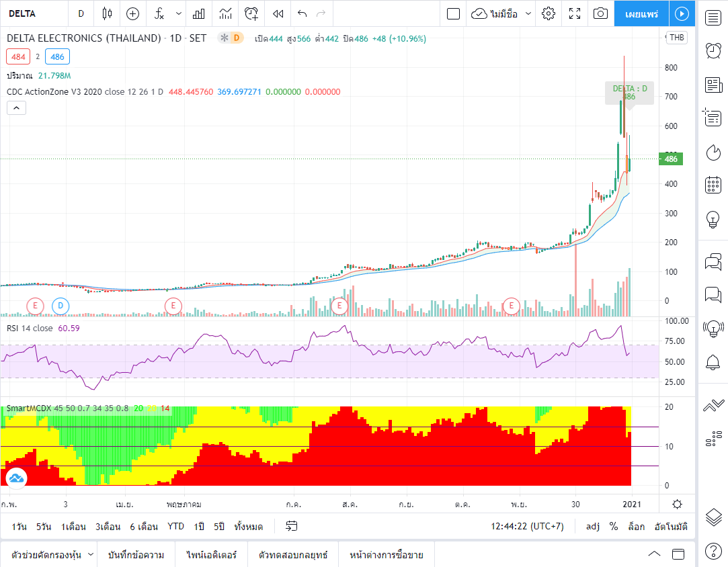Open data window list icon
Screen dimensions: 728x567
pyautogui.click(x=713, y=118)
